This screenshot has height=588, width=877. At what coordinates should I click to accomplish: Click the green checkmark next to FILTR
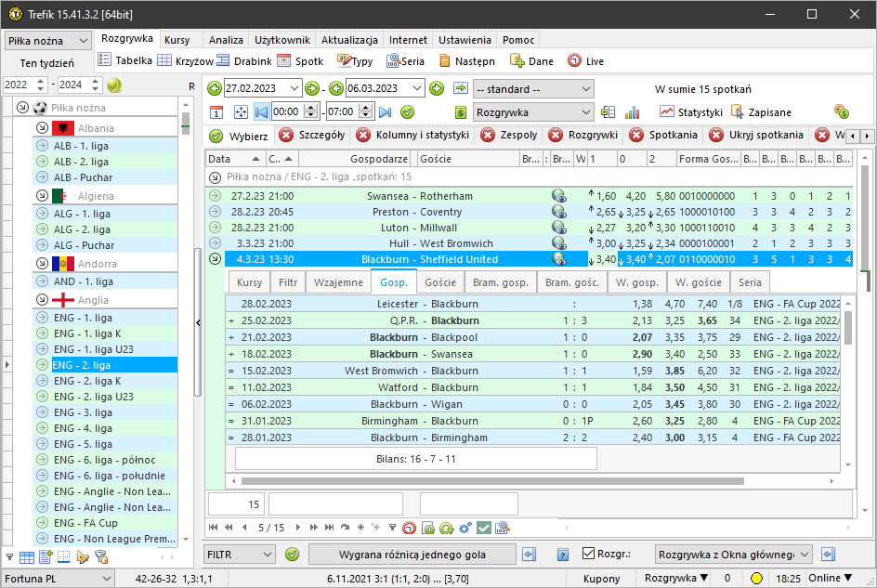[292, 555]
